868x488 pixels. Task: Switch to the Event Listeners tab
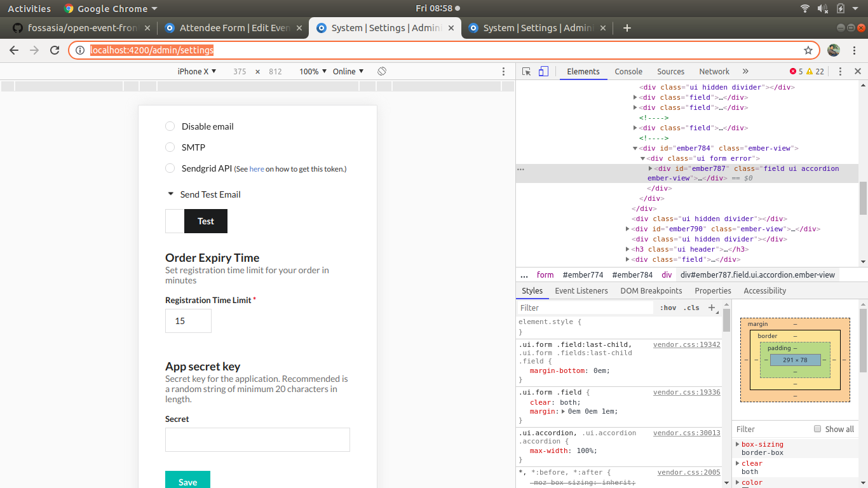point(581,290)
